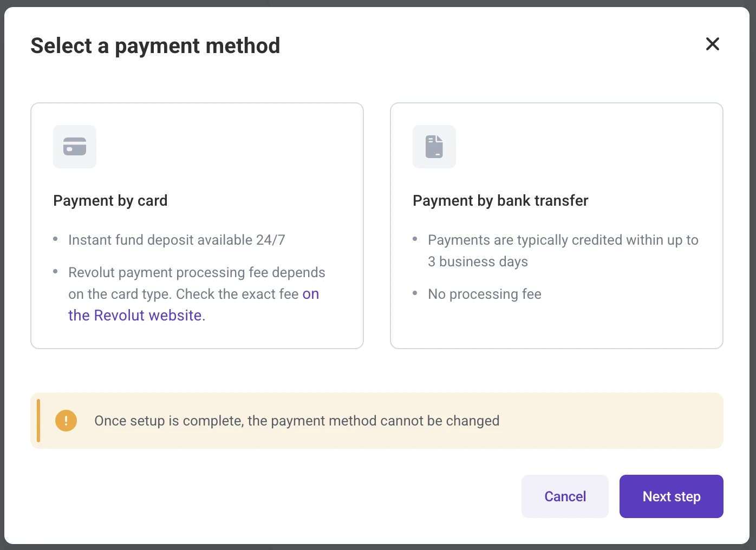Viewport: 756px width, 550px height.
Task: Select the Payment by card option
Action: (x=197, y=226)
